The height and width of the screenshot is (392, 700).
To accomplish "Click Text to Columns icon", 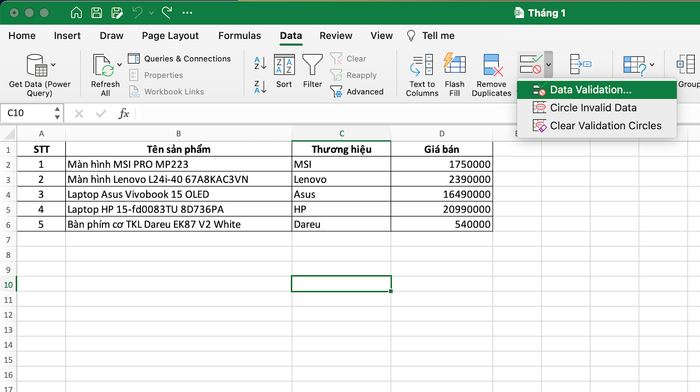I will tap(421, 65).
